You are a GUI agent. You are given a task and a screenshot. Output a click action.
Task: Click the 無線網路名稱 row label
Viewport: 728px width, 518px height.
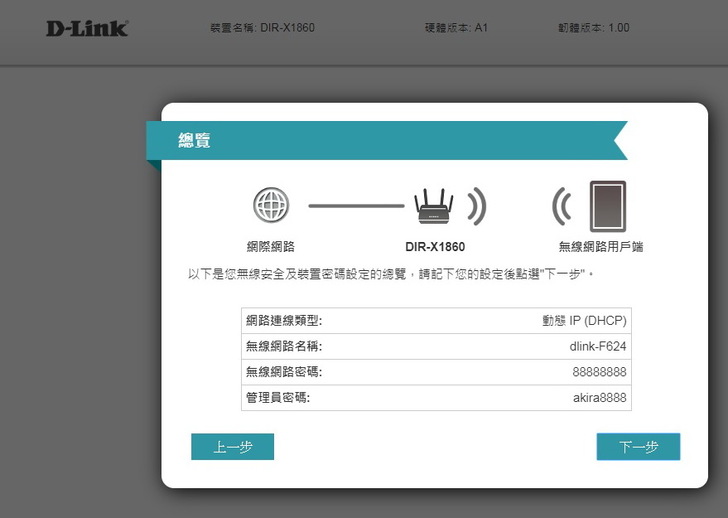[x=284, y=346]
